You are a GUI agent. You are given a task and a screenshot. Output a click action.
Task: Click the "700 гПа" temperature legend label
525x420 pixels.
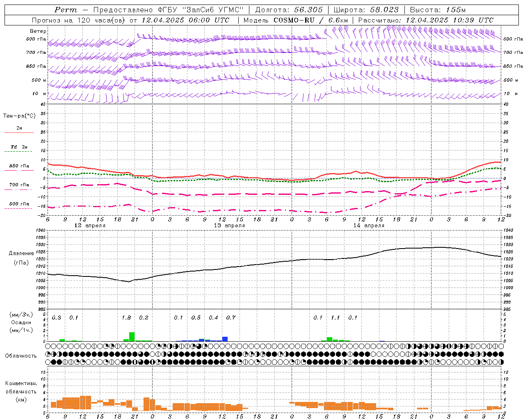(19, 185)
